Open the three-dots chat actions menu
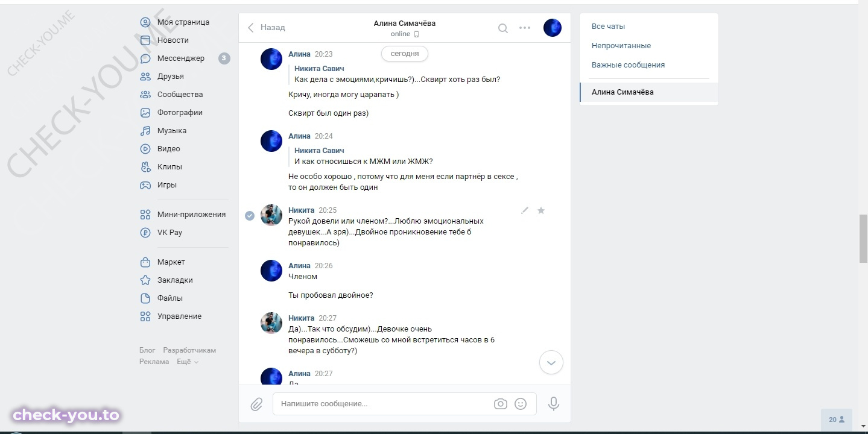The width and height of the screenshot is (868, 434). click(525, 28)
